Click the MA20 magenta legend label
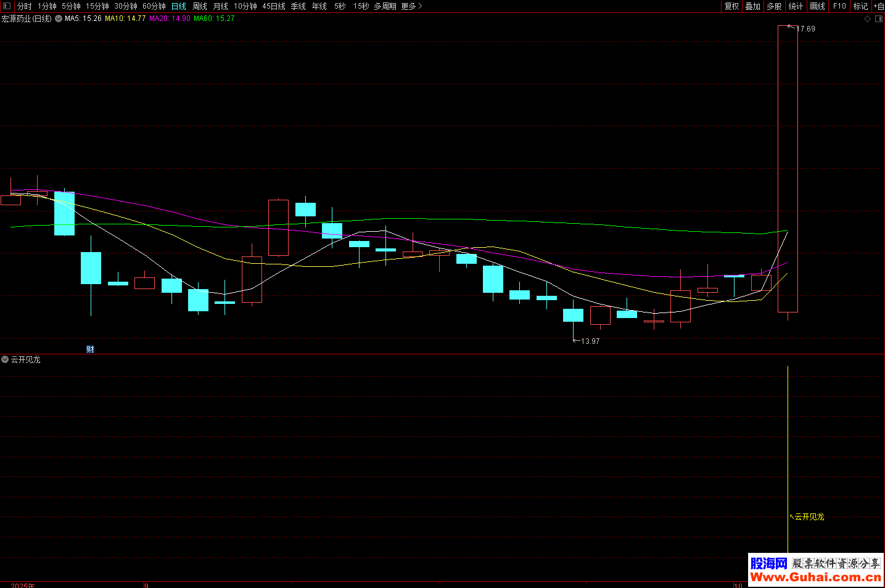The image size is (885, 588). pos(170,18)
